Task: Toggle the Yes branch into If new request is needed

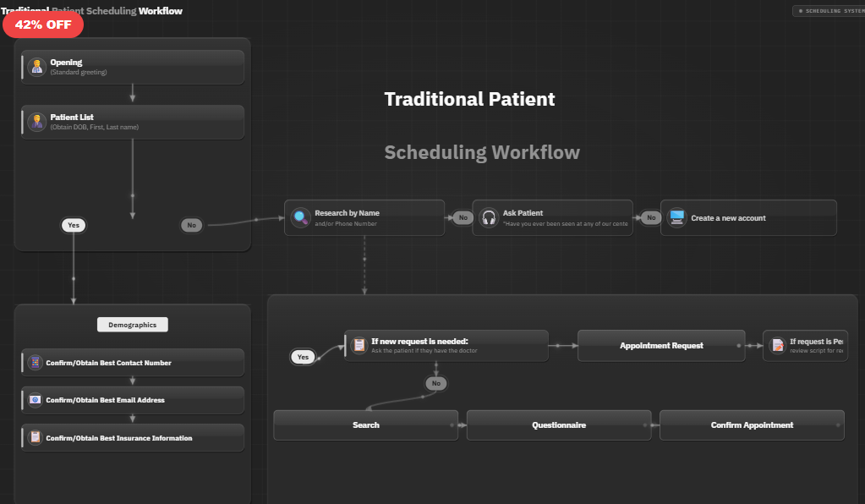Action: point(303,357)
